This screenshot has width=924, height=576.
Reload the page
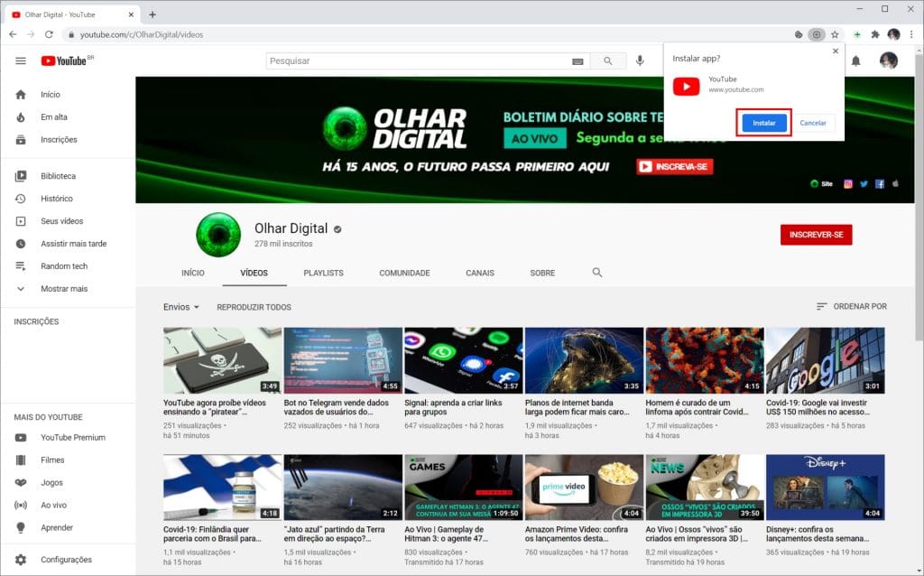pos(49,35)
